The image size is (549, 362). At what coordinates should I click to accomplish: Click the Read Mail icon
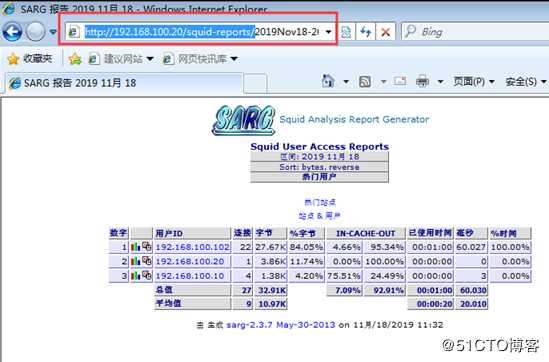point(400,82)
